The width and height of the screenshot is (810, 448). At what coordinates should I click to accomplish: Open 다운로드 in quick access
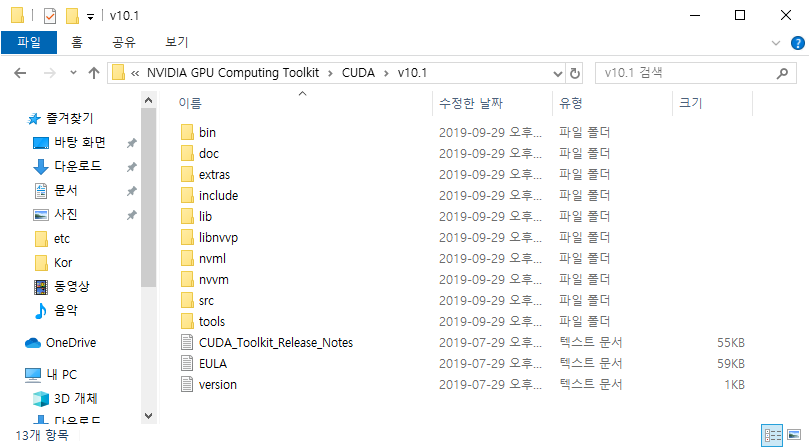[67, 166]
